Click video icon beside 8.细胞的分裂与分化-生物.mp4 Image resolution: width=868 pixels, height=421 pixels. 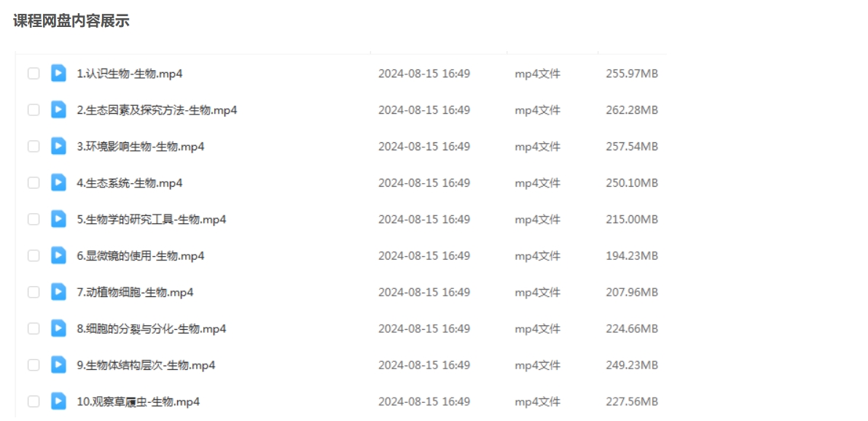(58, 328)
